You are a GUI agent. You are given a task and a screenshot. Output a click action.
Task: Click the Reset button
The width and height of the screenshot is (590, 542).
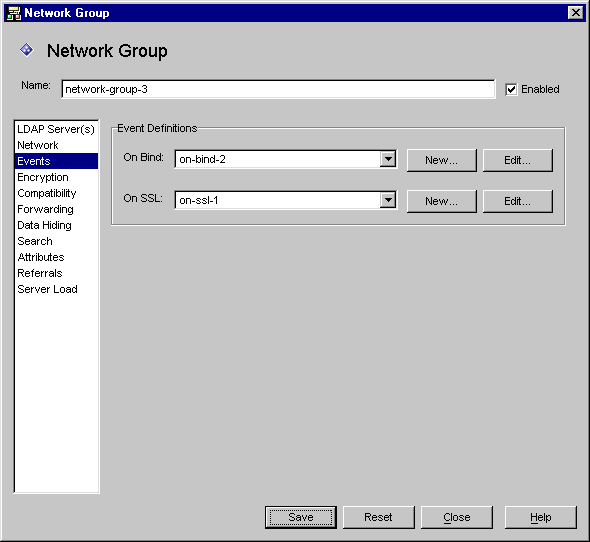point(378,517)
